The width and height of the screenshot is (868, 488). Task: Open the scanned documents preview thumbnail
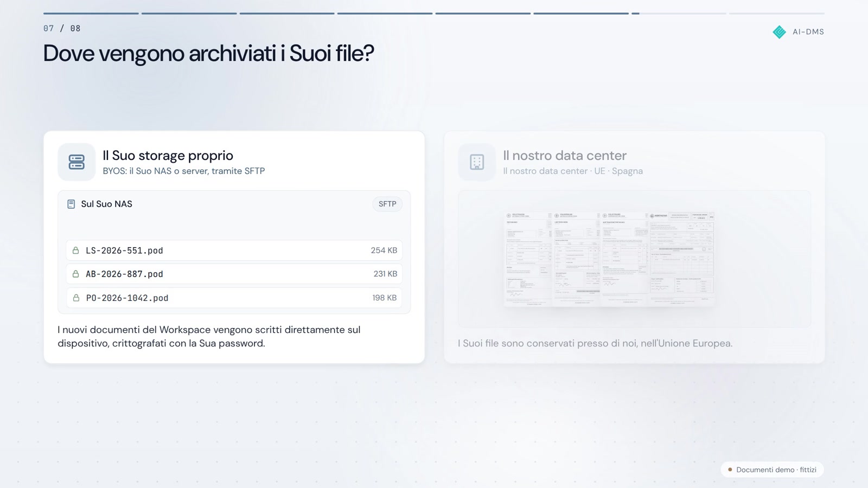[x=609, y=259]
